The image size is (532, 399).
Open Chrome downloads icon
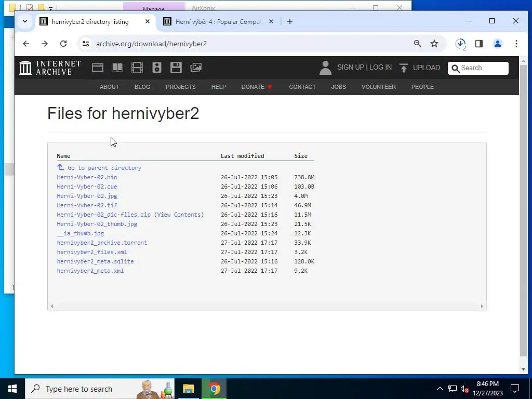point(461,44)
